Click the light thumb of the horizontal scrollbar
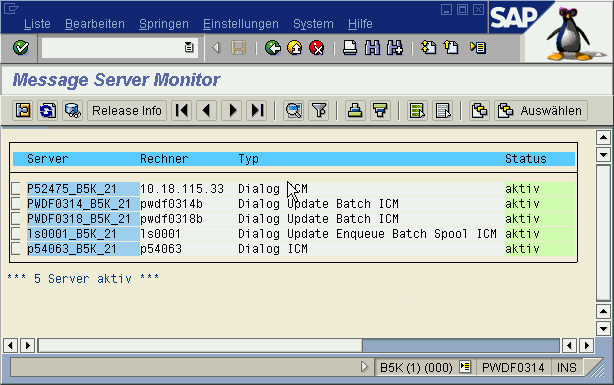 coord(200,345)
